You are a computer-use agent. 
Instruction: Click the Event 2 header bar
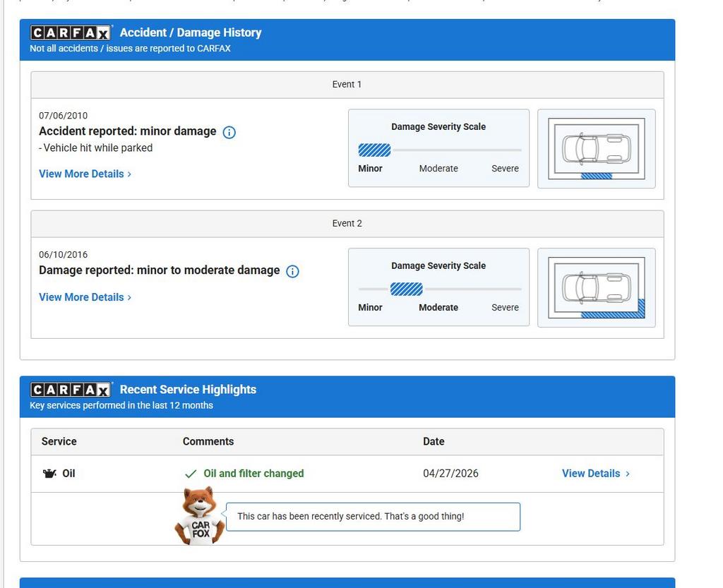click(x=347, y=224)
